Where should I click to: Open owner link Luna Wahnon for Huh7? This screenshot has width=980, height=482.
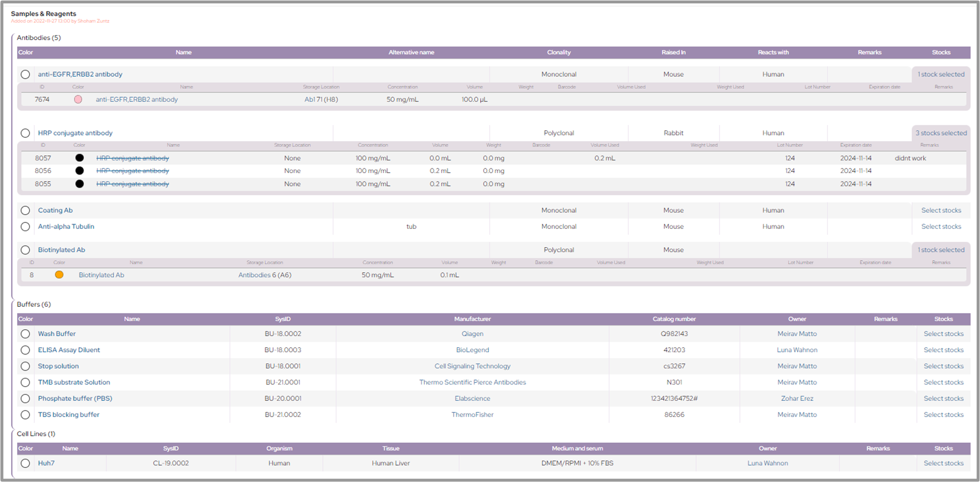767,463
